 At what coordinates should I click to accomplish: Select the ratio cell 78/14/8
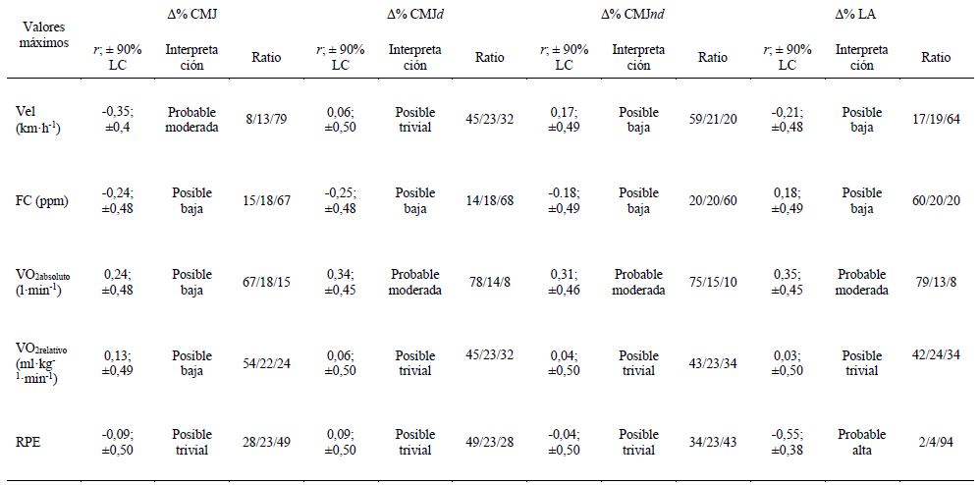point(489,282)
